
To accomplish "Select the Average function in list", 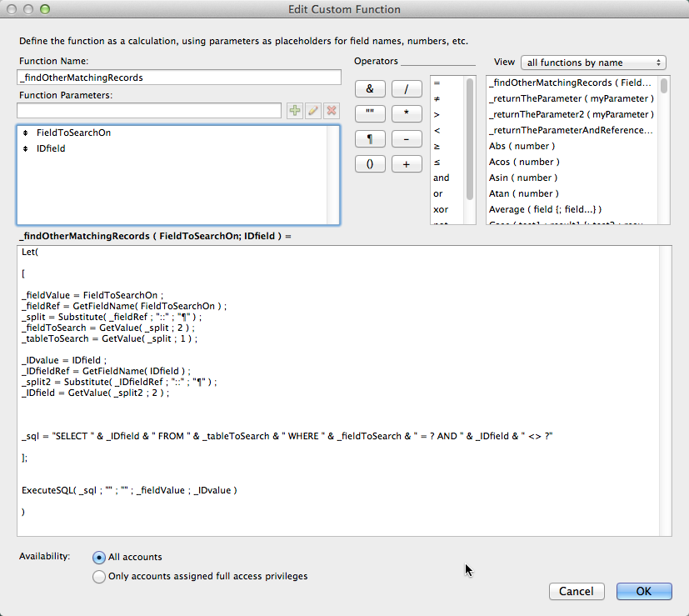I will click(544, 209).
